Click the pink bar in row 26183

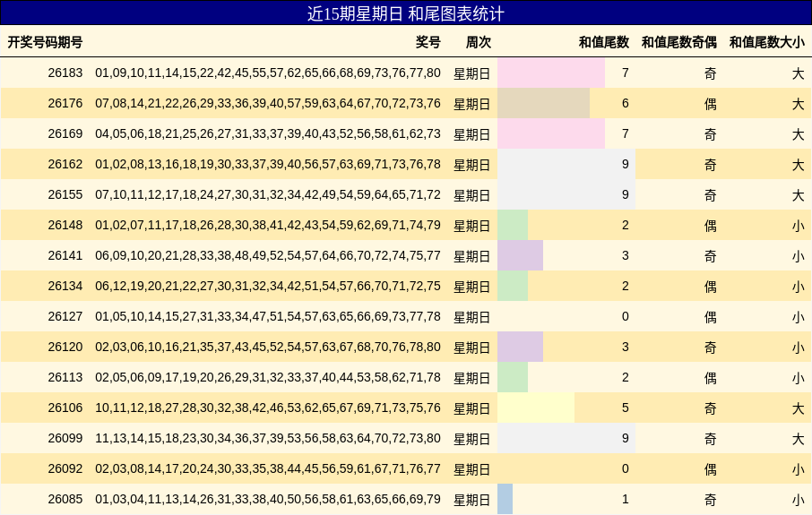pyautogui.click(x=551, y=73)
